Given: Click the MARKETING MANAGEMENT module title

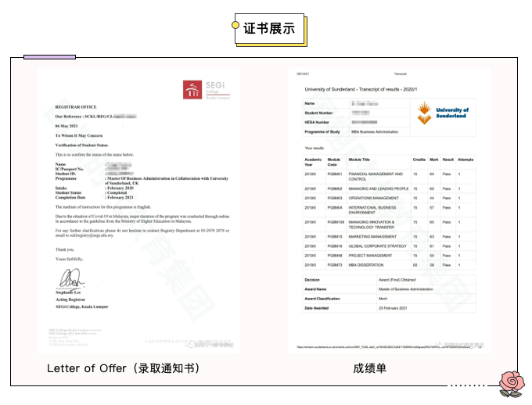Looking at the screenshot, I should click(x=372, y=237).
